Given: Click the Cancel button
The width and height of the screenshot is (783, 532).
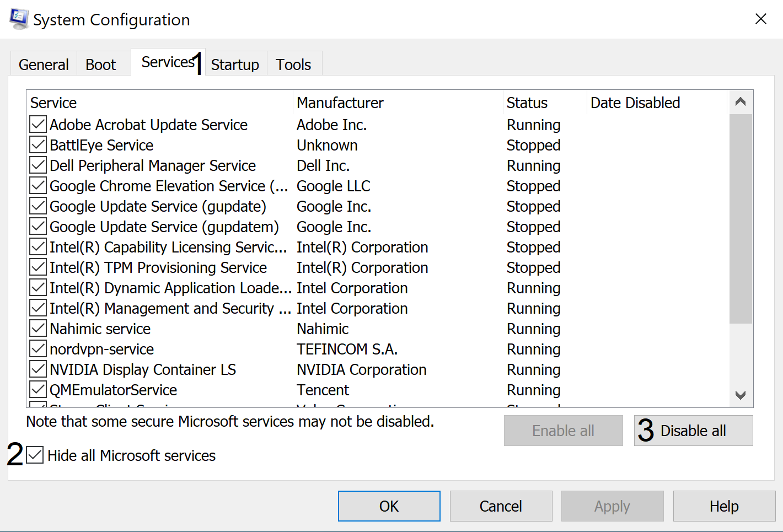Looking at the screenshot, I should tap(501, 506).
